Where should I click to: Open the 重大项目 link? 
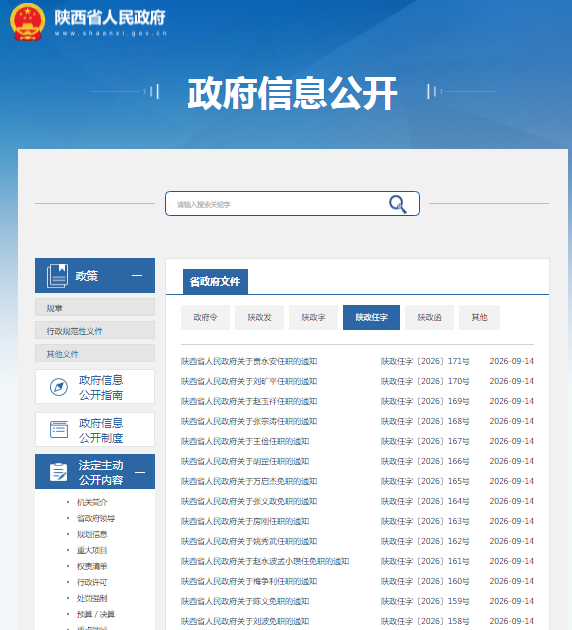click(92, 550)
